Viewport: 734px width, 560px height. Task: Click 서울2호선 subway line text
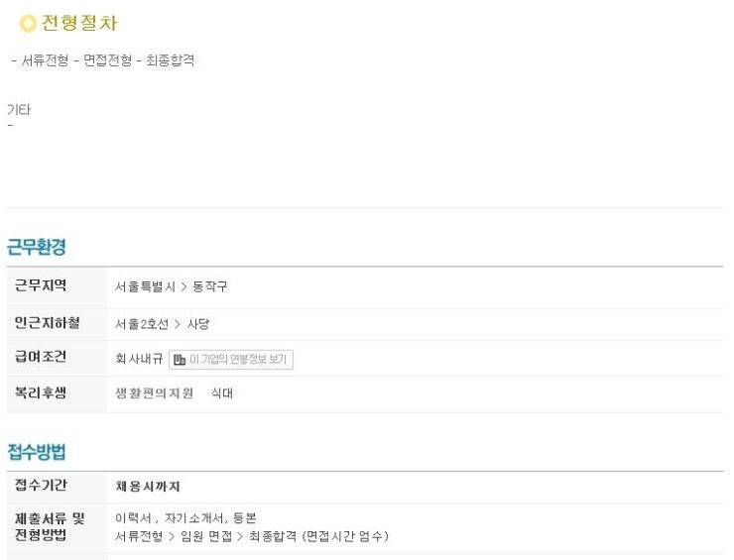coord(142,324)
